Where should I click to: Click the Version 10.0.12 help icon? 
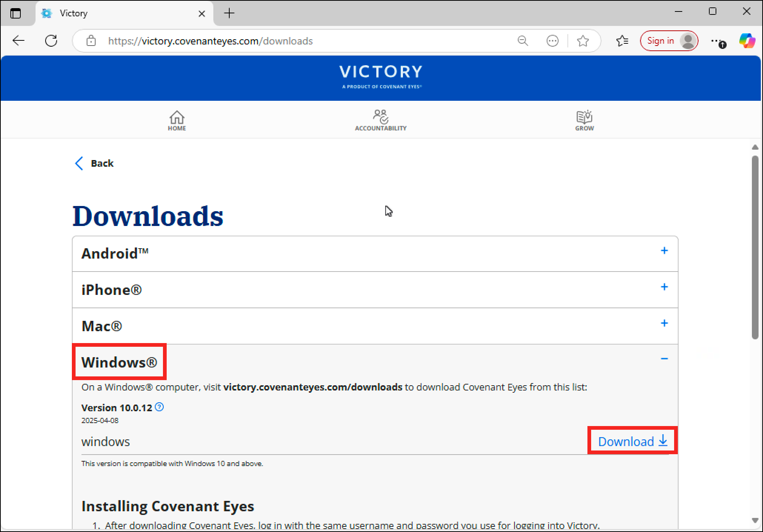click(159, 407)
